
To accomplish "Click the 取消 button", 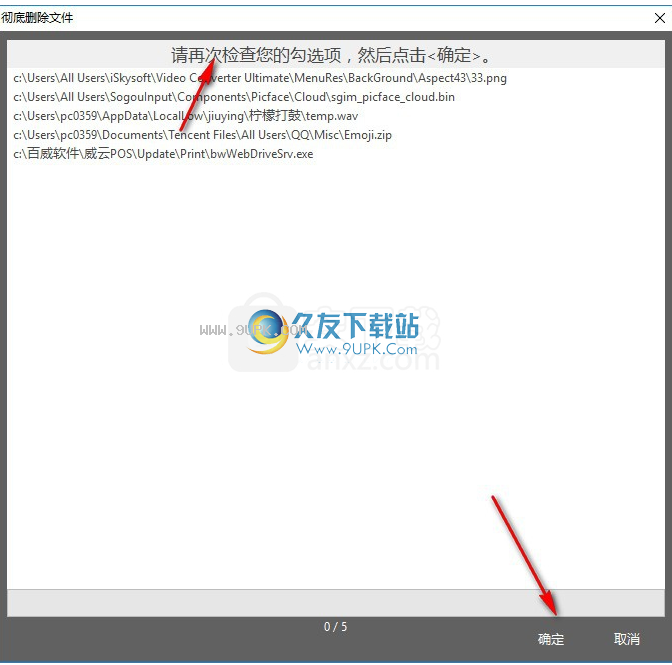I will [x=627, y=639].
